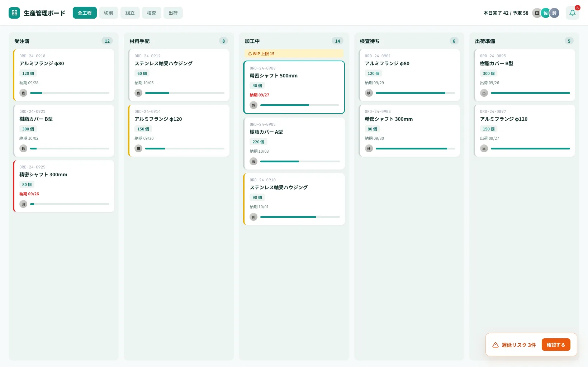The width and height of the screenshot is (588, 367).
Task: Click the 加工中 column count badge 14
Action: tap(337, 41)
